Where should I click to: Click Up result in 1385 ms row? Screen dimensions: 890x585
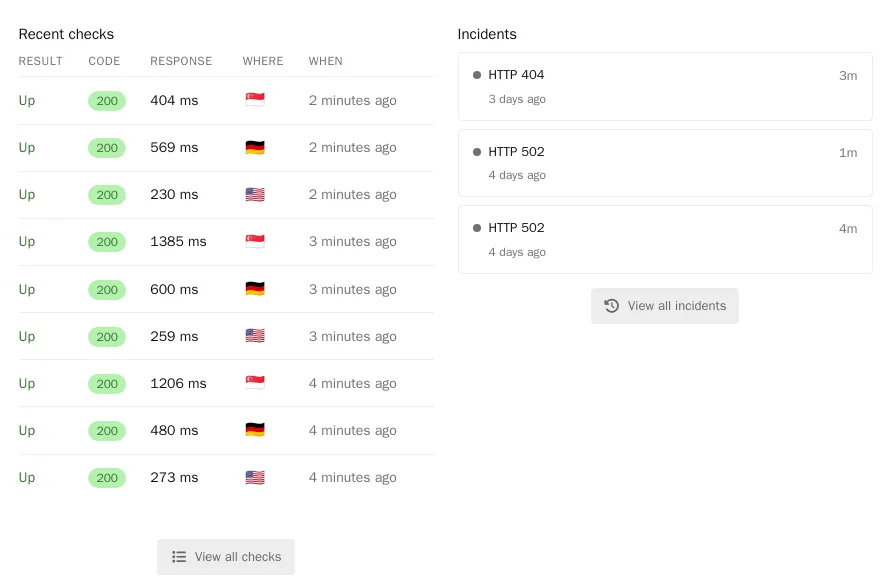tap(27, 242)
